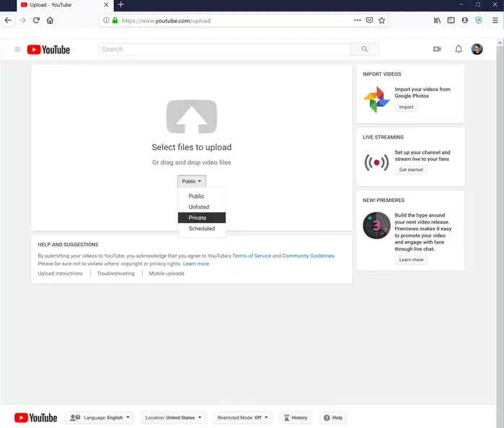This screenshot has width=504, height=428.
Task: Click the green padlock security icon
Action: (115, 20)
